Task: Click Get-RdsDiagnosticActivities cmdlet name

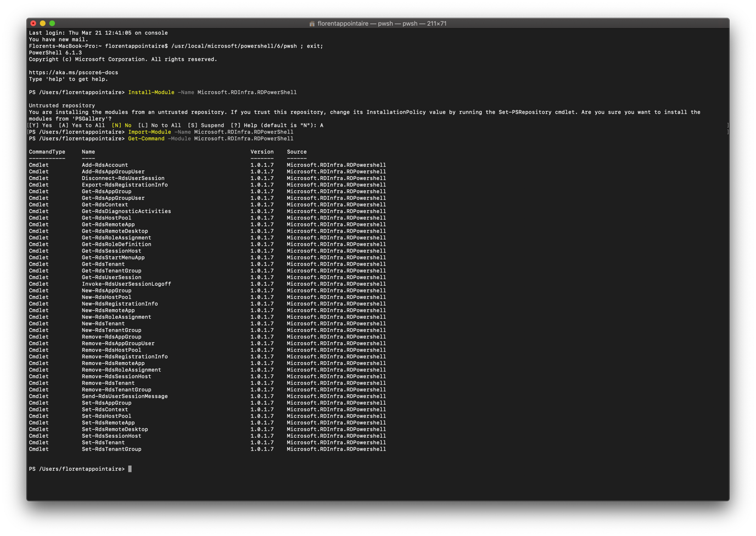Action: pyautogui.click(x=126, y=211)
